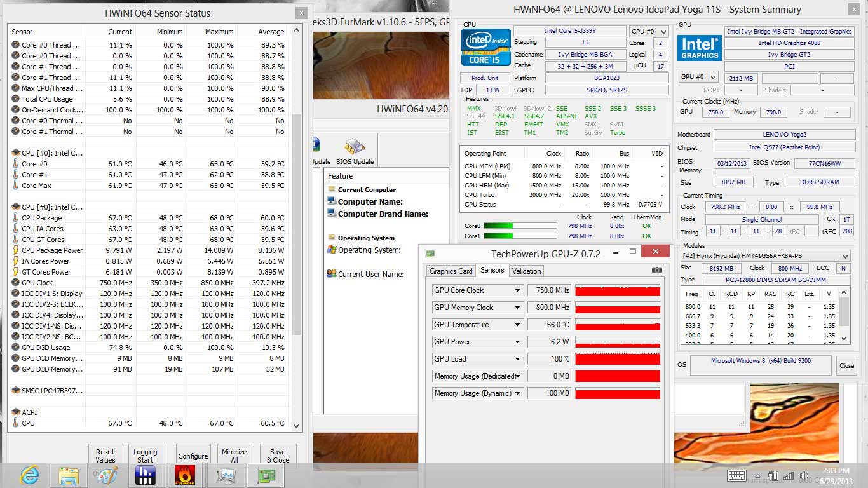
Task: Switch to GPU-Z taskbar icon
Action: [x=266, y=475]
